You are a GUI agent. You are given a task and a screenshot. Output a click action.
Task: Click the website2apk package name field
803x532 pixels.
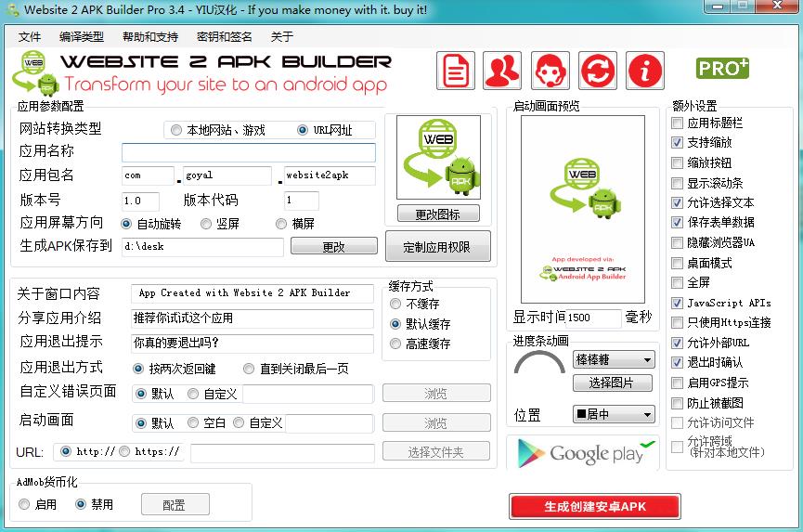coord(330,175)
